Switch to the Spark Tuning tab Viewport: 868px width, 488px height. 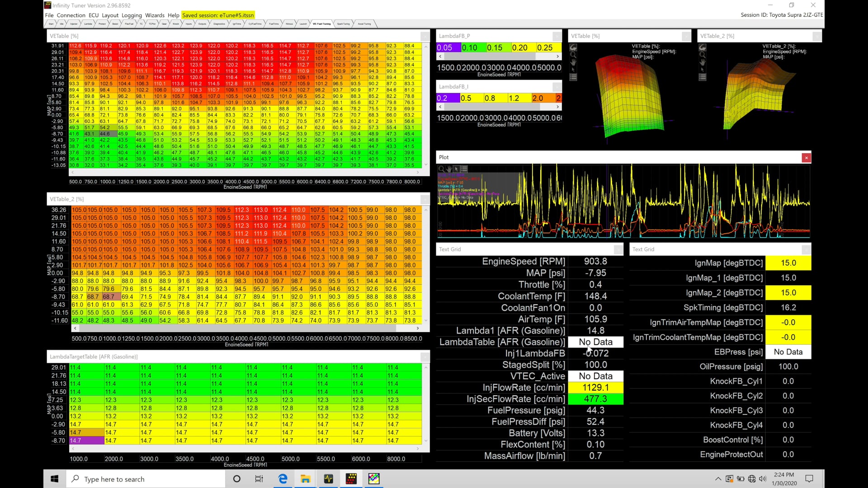click(x=343, y=23)
